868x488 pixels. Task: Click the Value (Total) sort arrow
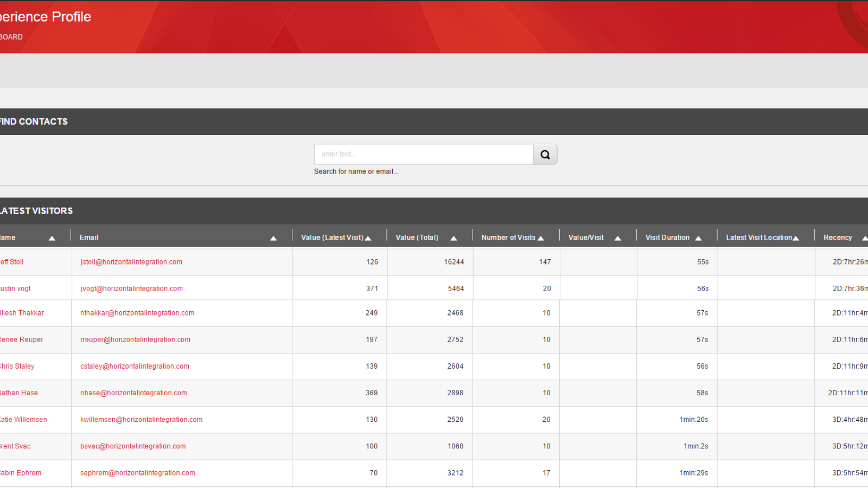(454, 237)
